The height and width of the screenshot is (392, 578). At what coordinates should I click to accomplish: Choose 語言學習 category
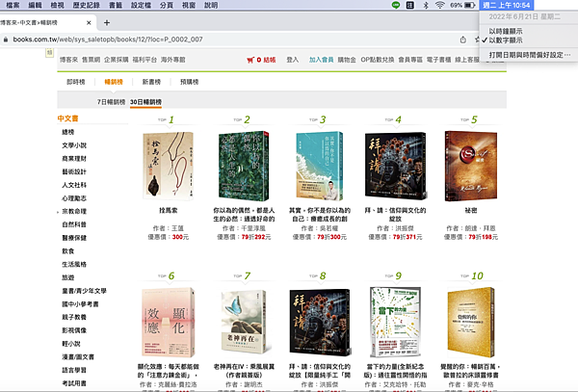74,370
